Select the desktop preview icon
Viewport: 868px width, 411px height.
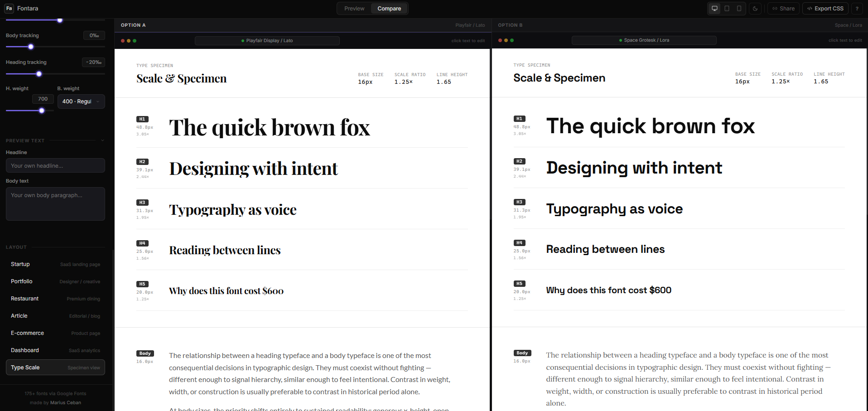[x=714, y=8]
